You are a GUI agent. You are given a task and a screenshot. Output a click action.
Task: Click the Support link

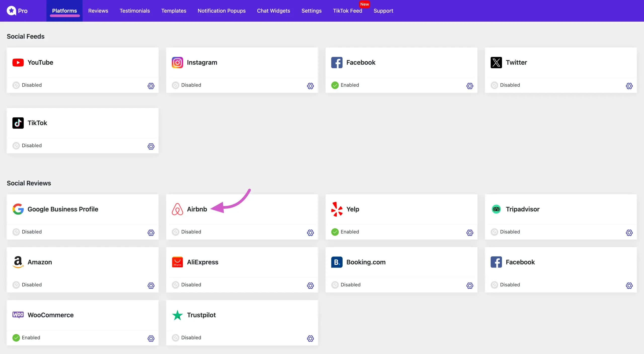point(383,11)
